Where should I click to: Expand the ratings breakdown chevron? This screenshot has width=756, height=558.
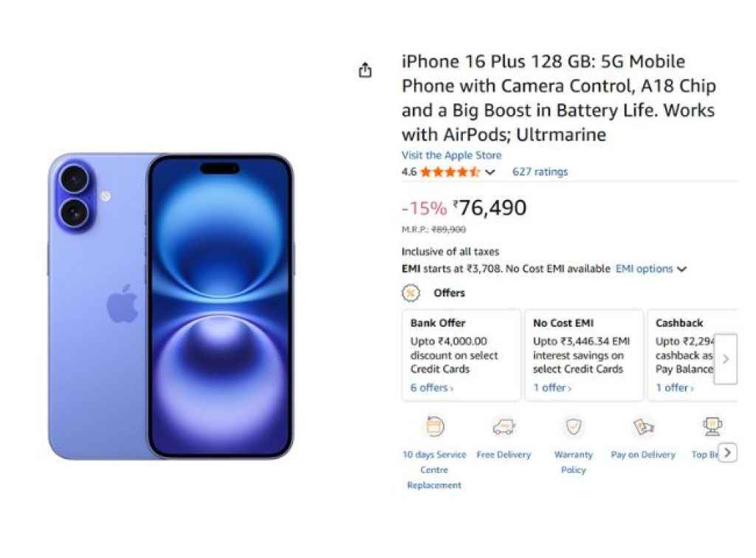click(489, 171)
